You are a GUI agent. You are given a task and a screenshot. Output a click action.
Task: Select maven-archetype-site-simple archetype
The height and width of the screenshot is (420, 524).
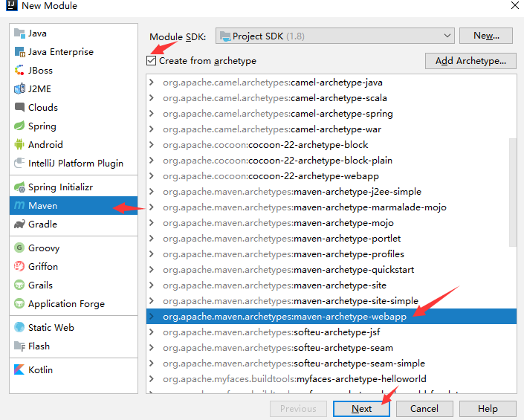pyautogui.click(x=331, y=301)
